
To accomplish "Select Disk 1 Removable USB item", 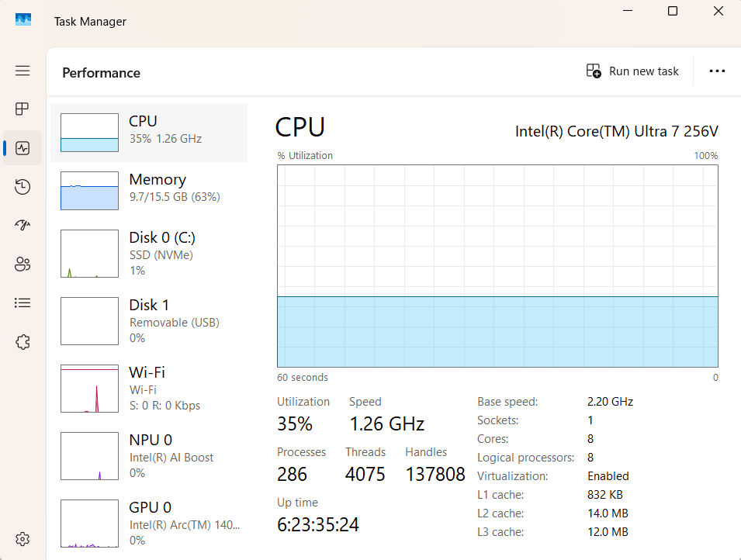I will [149, 321].
